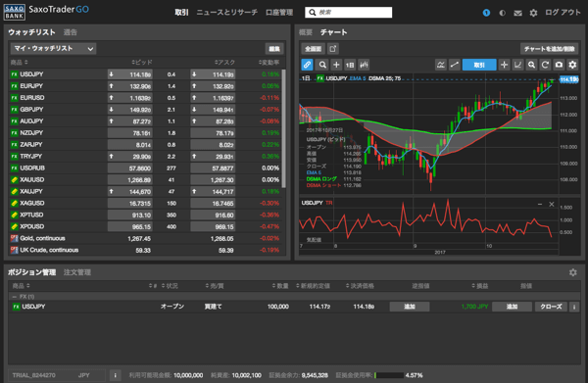Open the mail envelope icon
This screenshot has width=588, height=383.
tap(517, 13)
